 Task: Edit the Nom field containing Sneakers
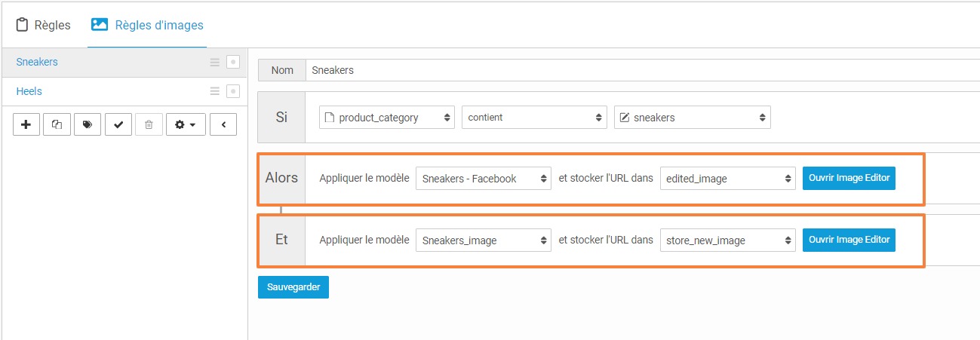643,70
